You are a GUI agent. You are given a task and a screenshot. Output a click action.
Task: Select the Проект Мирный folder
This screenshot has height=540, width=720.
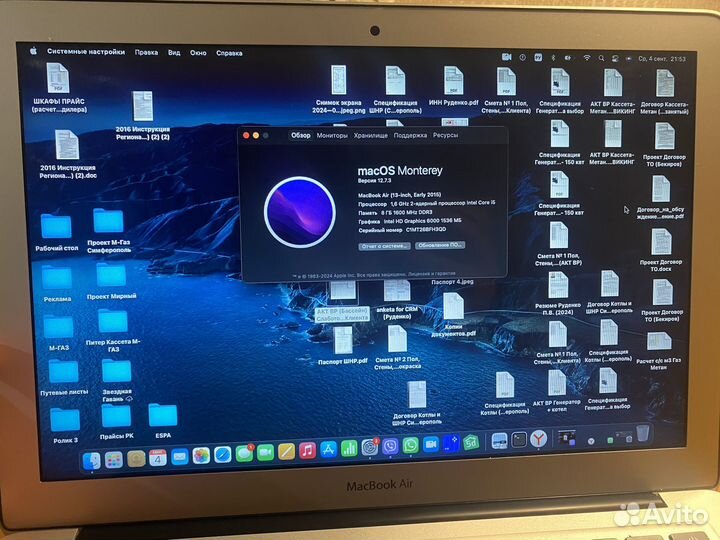click(x=111, y=281)
